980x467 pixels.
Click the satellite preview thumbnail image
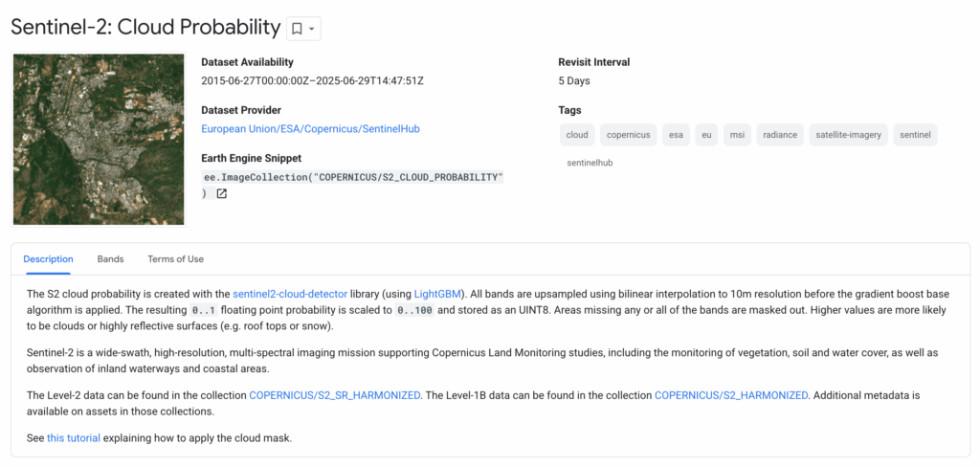pyautogui.click(x=99, y=140)
